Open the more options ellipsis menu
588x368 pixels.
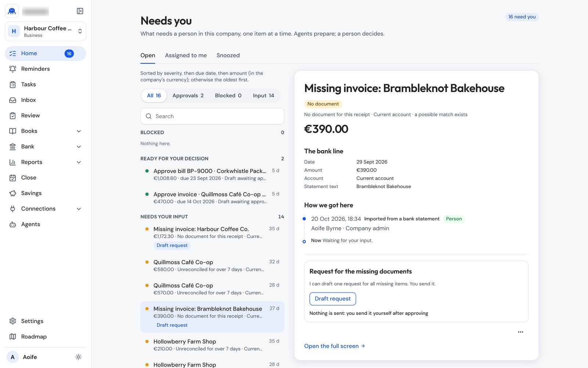520,332
